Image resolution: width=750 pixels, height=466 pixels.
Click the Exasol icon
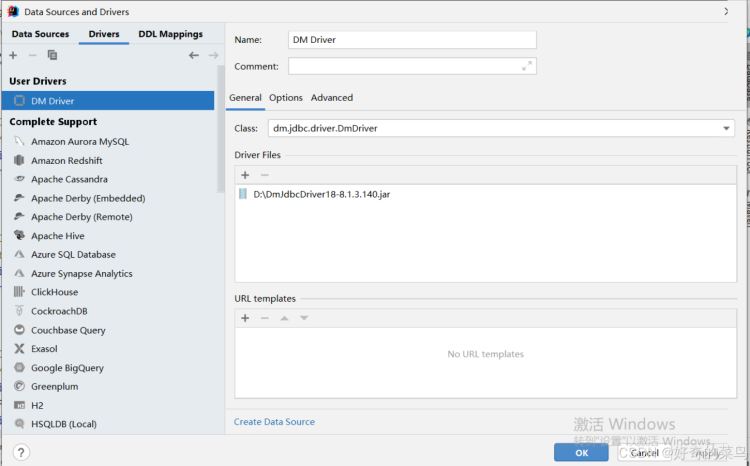[x=19, y=348]
